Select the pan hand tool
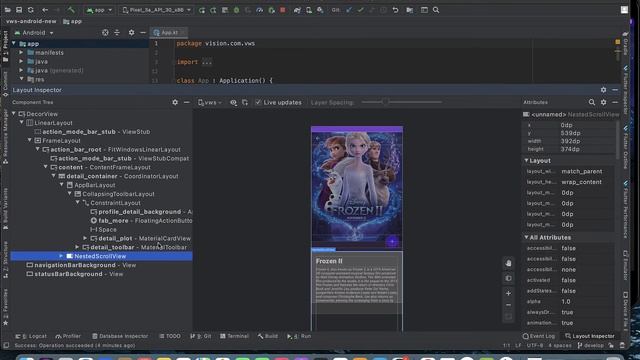 point(508,263)
